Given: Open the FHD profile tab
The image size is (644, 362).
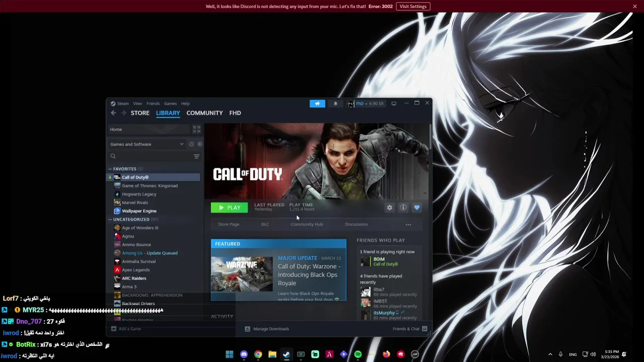Looking at the screenshot, I should [x=235, y=113].
